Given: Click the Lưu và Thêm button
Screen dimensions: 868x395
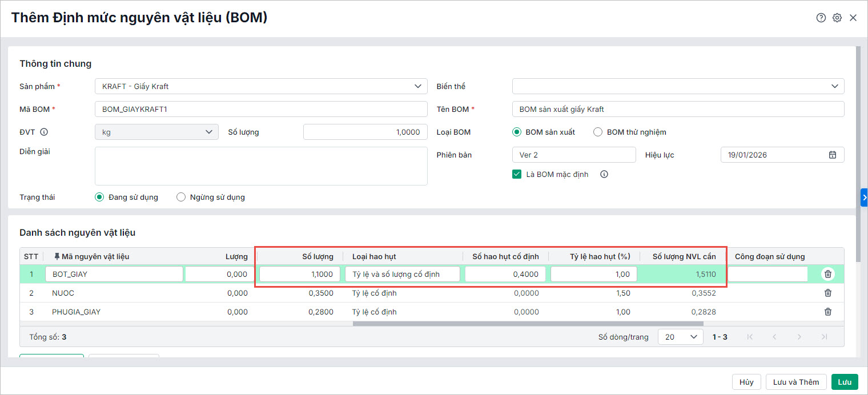Looking at the screenshot, I should coord(795,382).
